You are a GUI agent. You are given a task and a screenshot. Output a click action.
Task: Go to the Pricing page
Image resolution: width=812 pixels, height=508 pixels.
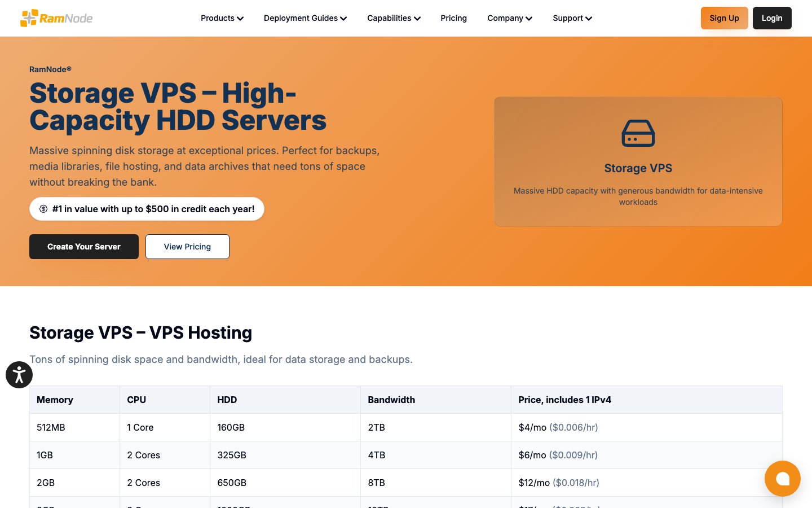tap(453, 18)
